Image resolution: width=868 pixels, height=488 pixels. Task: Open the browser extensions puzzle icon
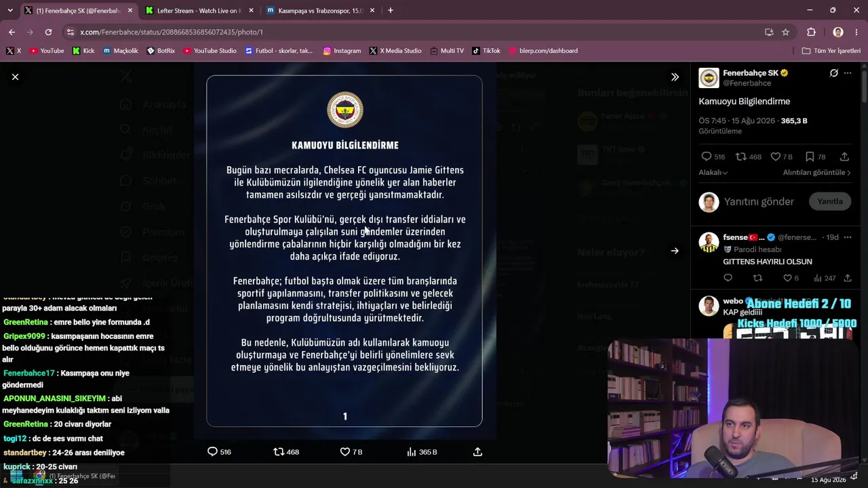pos(811,32)
